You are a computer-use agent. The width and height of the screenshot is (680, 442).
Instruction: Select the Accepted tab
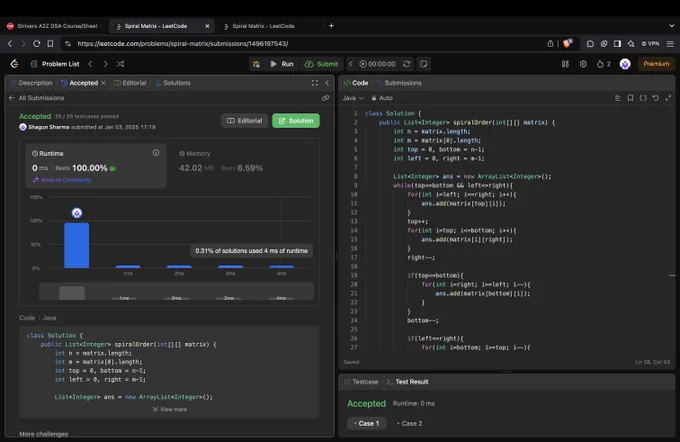80,83
